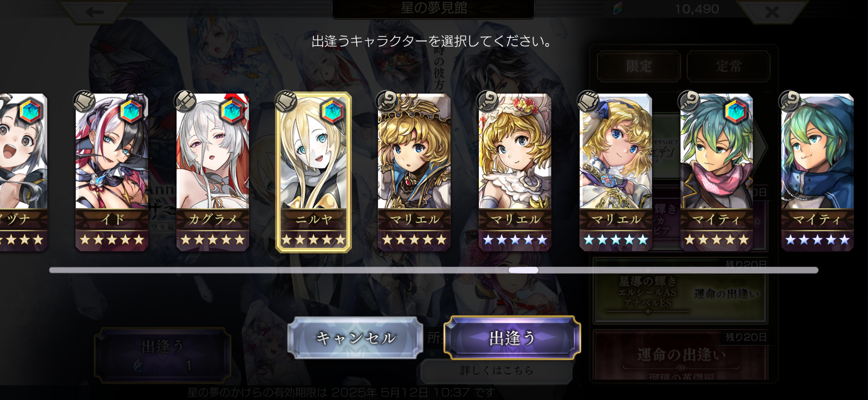Select the カグラメ character card
Image resolution: width=868 pixels, height=400 pixels.
click(x=213, y=172)
